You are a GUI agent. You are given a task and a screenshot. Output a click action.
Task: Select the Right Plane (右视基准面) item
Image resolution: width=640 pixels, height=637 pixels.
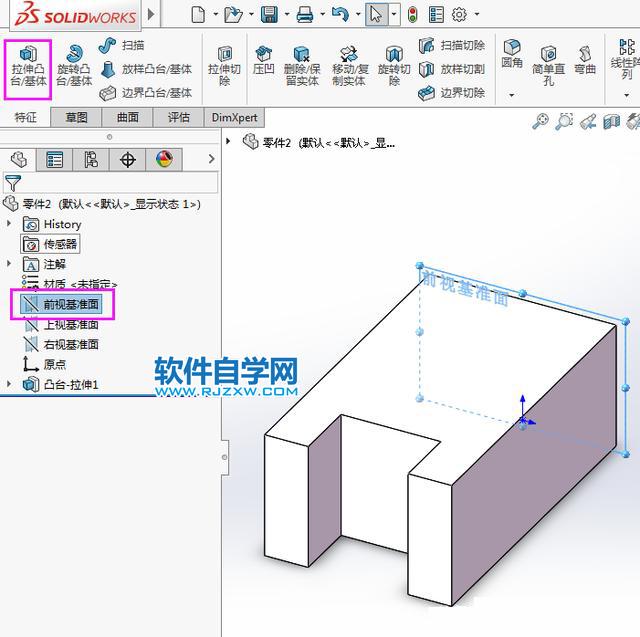point(61,344)
